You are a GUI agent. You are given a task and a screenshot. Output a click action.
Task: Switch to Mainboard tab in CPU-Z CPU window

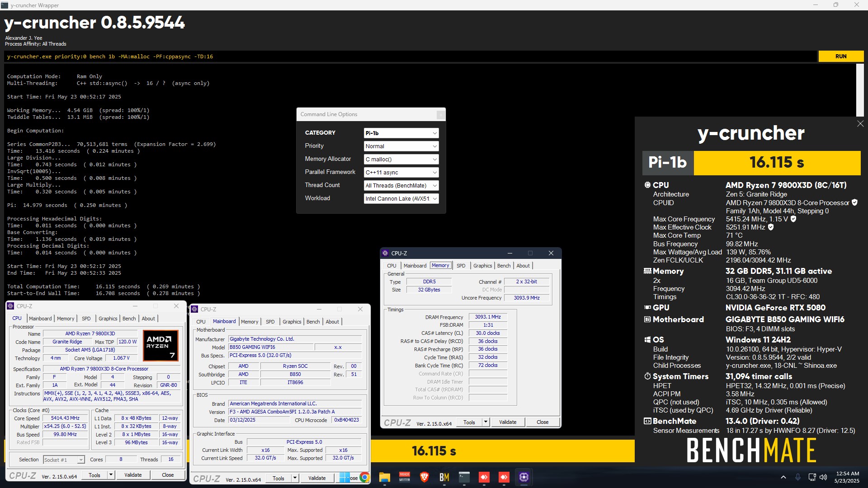click(x=40, y=319)
